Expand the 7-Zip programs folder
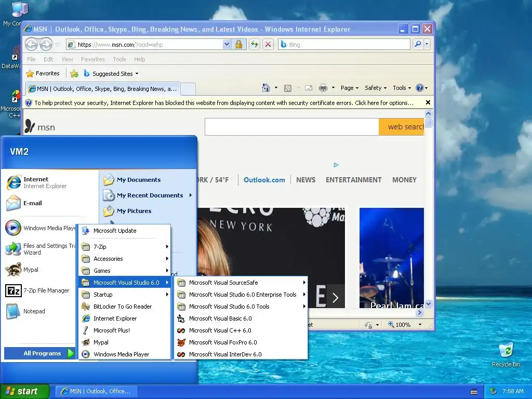This screenshot has width=532, height=399. coord(125,247)
